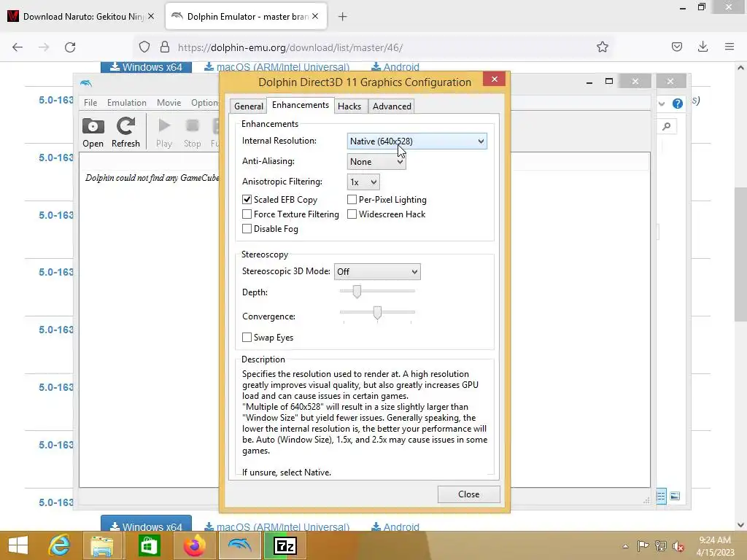747x560 pixels.
Task: Open a new browser tab
Action: (342, 17)
